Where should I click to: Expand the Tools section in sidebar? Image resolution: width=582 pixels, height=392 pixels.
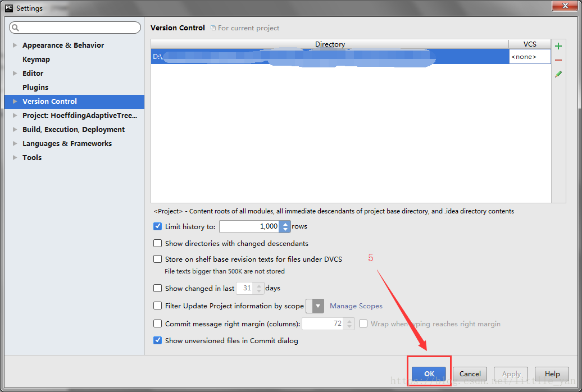[x=15, y=157]
